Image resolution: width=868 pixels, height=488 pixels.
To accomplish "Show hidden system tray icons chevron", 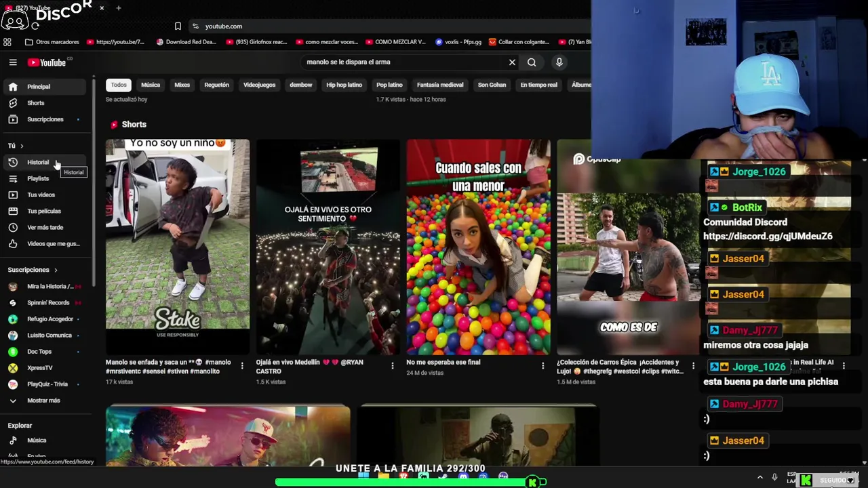I will 759,478.
